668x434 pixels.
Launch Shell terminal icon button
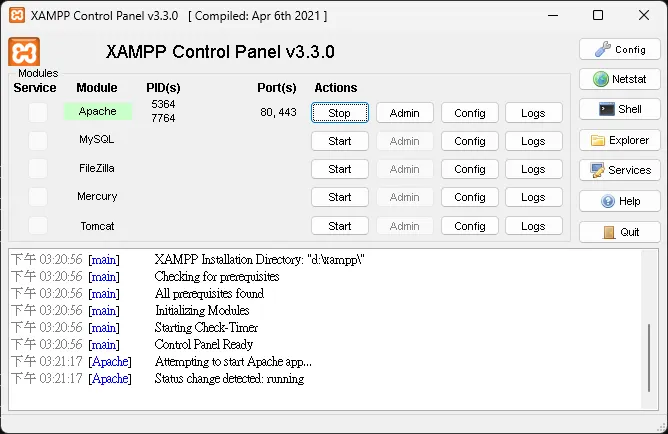coord(620,109)
